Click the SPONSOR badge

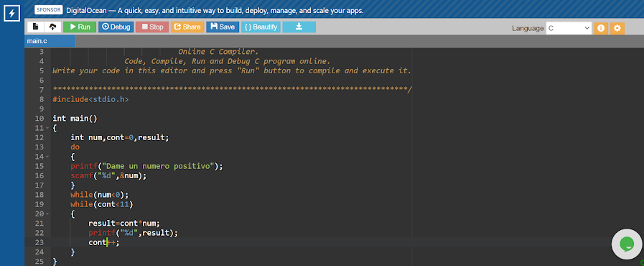coord(49,10)
